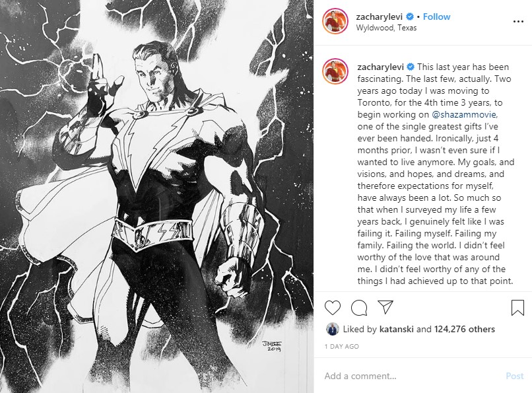Click the verified badge beside header username
The image size is (532, 393).
410,17
